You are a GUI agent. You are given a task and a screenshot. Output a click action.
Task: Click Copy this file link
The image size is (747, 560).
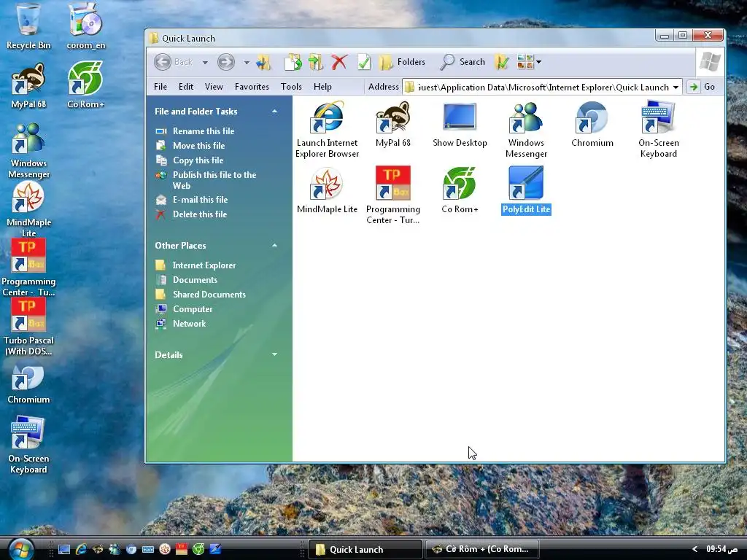point(198,160)
